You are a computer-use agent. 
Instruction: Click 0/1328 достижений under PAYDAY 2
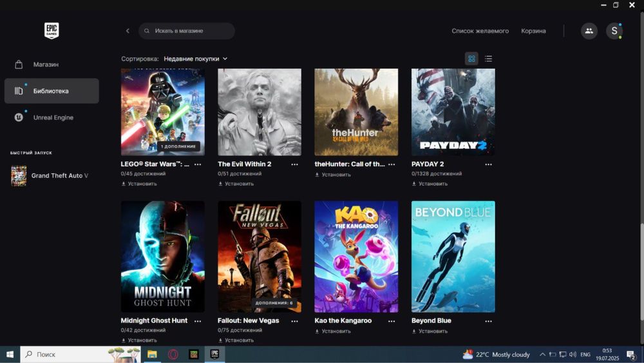click(437, 174)
